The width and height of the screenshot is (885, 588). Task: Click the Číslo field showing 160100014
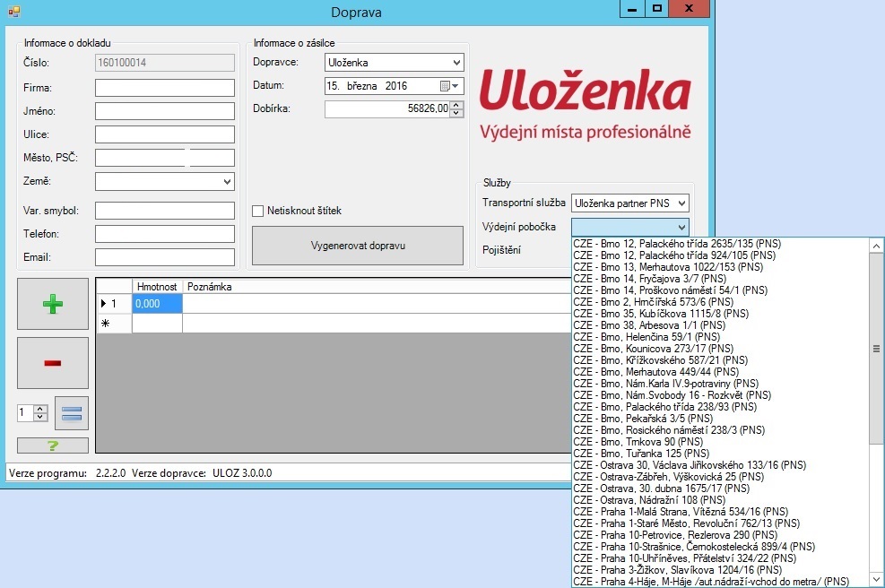tap(165, 63)
